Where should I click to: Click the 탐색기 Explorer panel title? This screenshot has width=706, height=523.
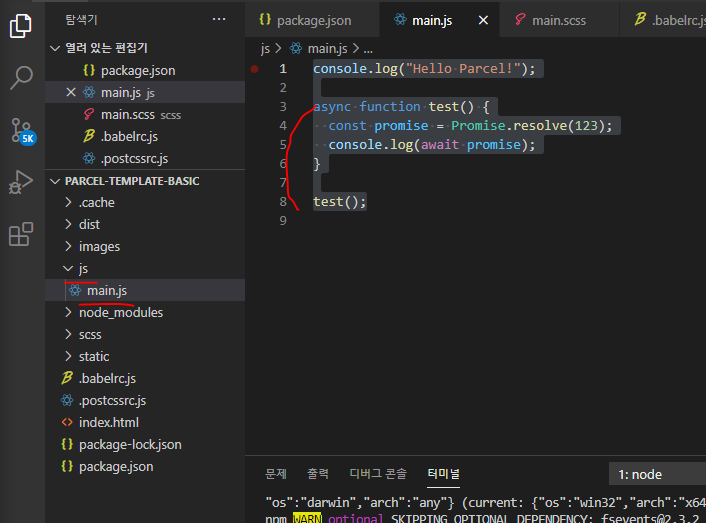click(81, 19)
